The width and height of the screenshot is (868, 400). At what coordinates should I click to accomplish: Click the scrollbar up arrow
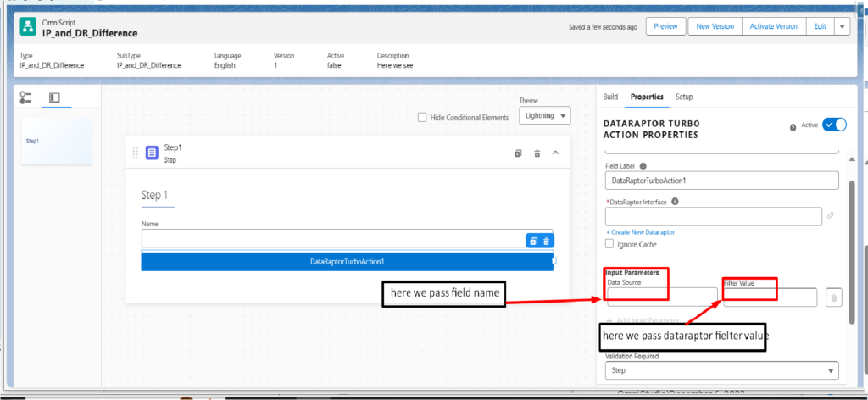point(852,159)
